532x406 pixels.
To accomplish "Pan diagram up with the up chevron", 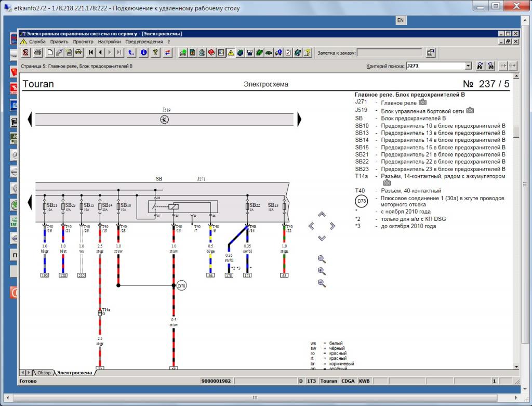I will [x=322, y=214].
